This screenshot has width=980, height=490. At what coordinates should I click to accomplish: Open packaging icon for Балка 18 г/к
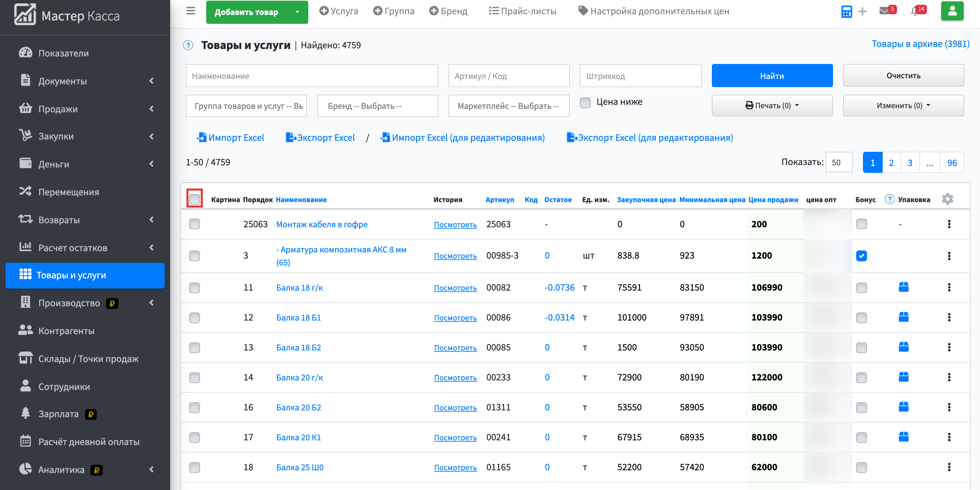click(903, 287)
